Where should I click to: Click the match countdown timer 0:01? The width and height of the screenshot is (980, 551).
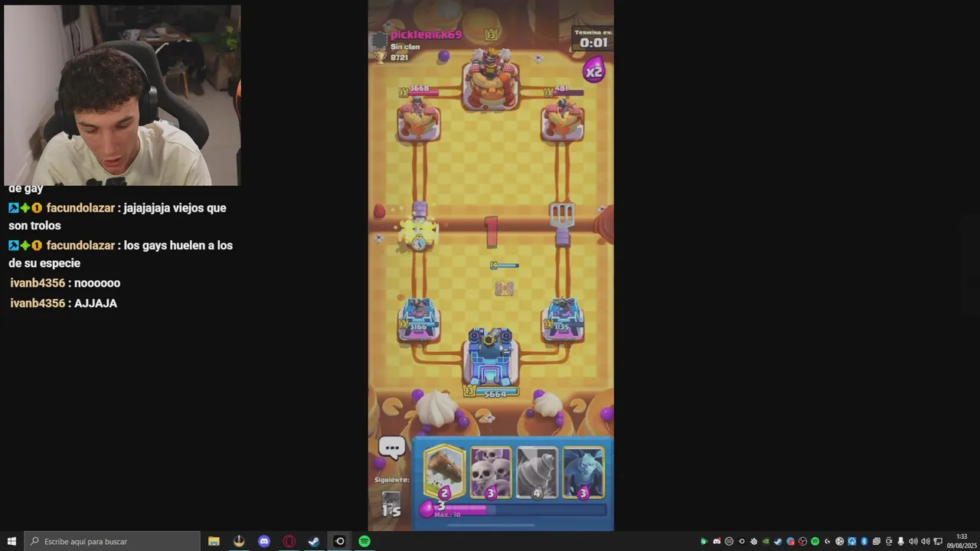click(x=593, y=43)
